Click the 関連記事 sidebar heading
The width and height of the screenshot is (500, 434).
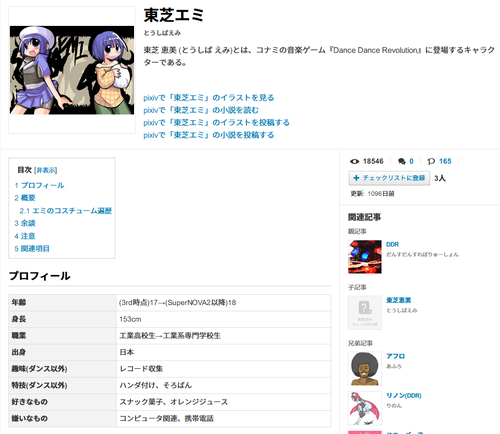(364, 217)
